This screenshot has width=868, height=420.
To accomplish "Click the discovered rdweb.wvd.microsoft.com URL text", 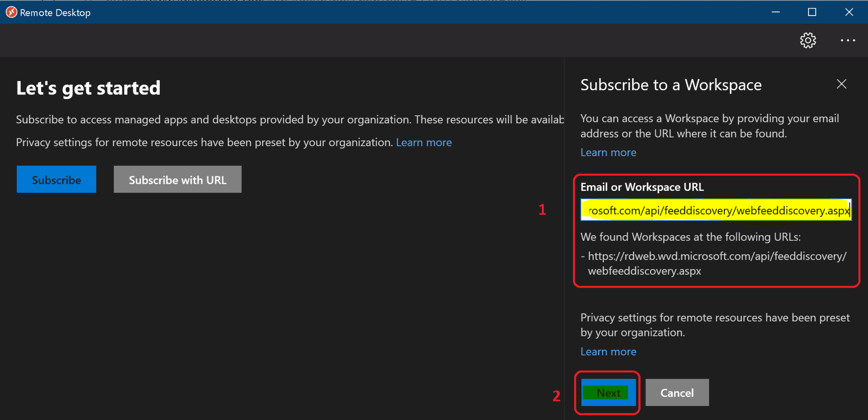I will (717, 263).
